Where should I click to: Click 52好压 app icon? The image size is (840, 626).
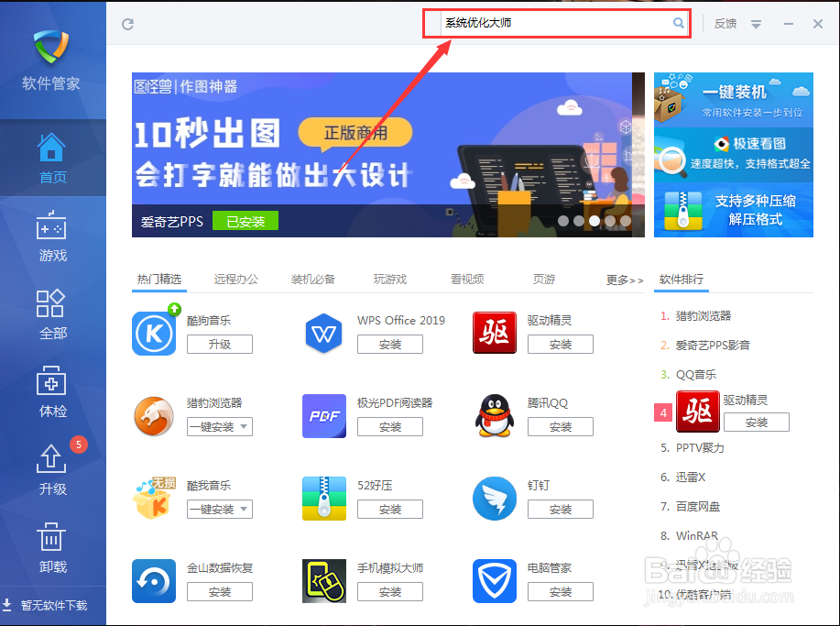[324, 499]
